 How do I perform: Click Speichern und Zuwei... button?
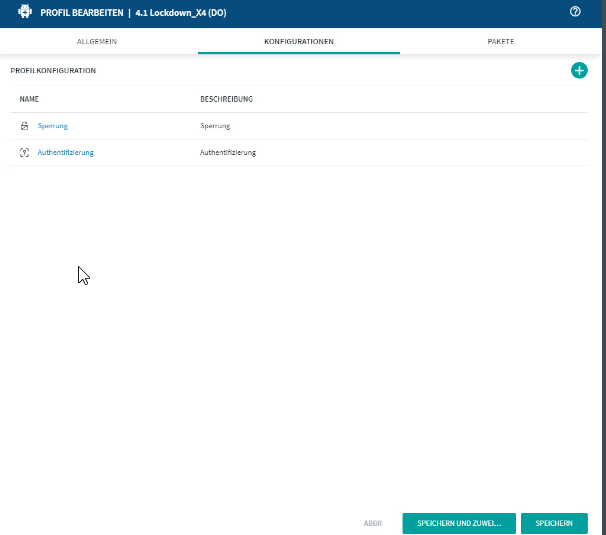tap(459, 523)
